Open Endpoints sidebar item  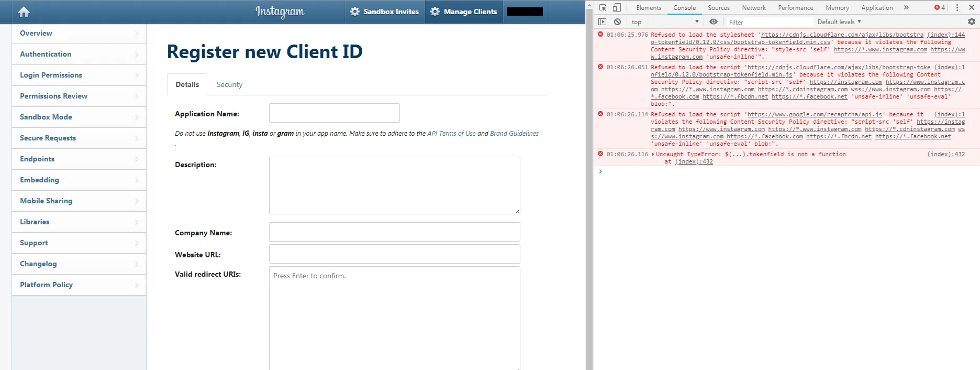coord(79,159)
